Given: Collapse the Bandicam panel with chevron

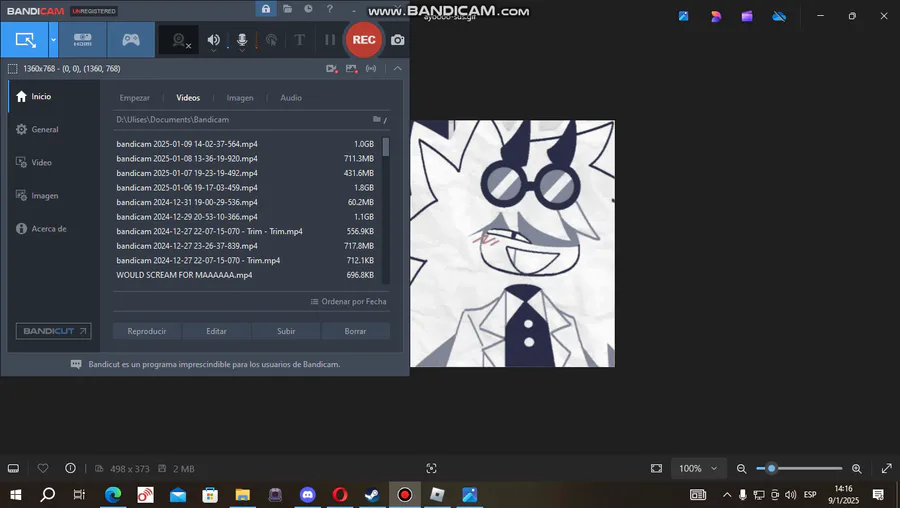Looking at the screenshot, I should click(x=398, y=68).
